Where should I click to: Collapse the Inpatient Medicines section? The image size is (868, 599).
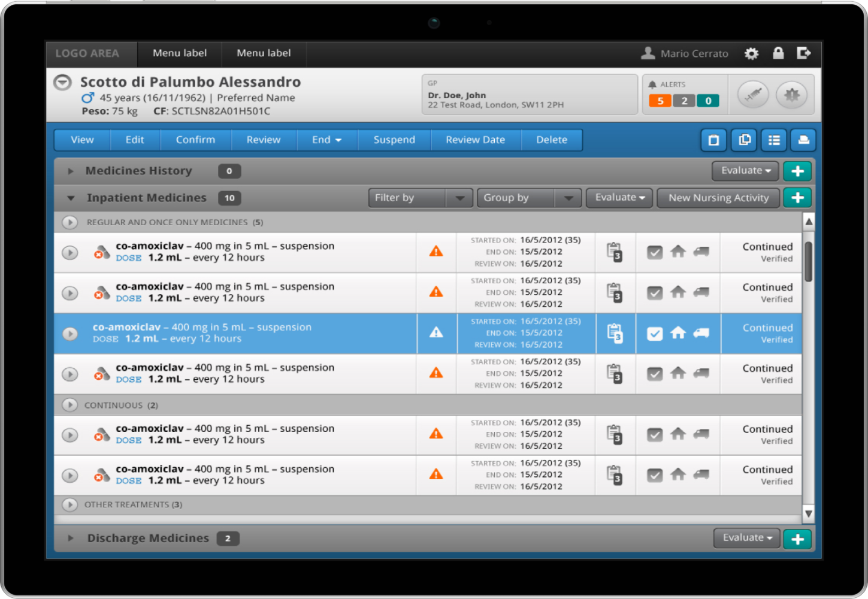(71, 198)
